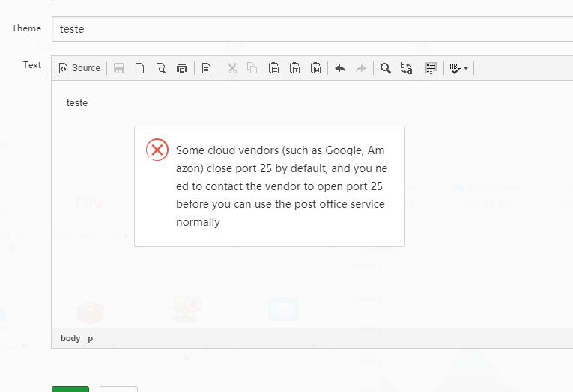The height and width of the screenshot is (392, 573).
Task: Click the Undo arrow icon
Action: pyautogui.click(x=340, y=68)
